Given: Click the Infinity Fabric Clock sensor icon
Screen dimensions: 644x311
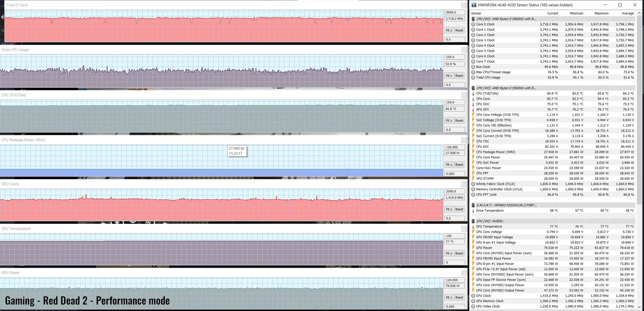Looking at the screenshot, I should click(x=473, y=184).
